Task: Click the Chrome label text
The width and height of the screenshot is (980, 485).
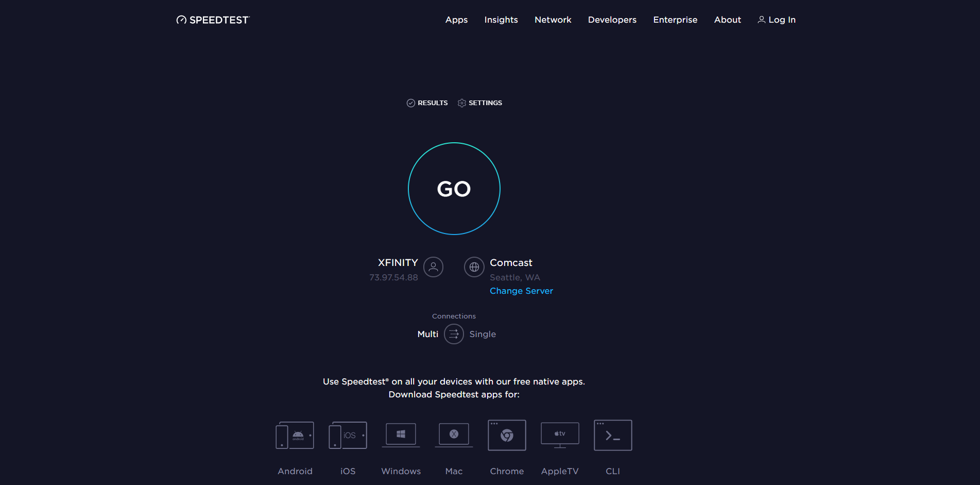Action: 507,471
